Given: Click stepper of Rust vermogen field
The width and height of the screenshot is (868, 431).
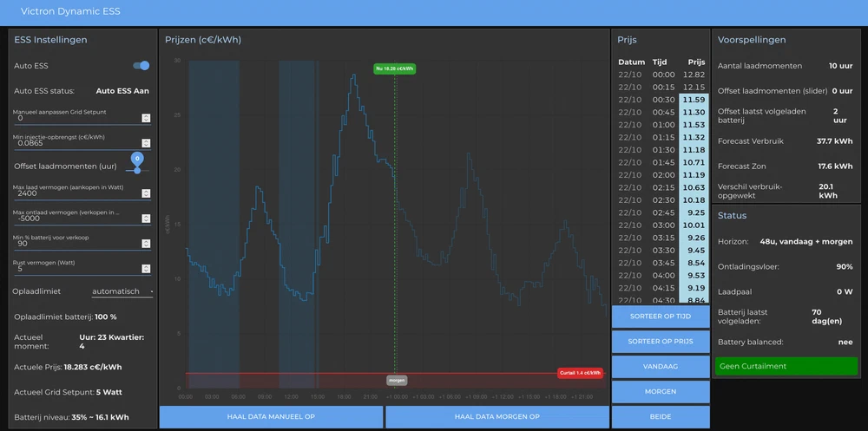Looking at the screenshot, I should point(146,268).
